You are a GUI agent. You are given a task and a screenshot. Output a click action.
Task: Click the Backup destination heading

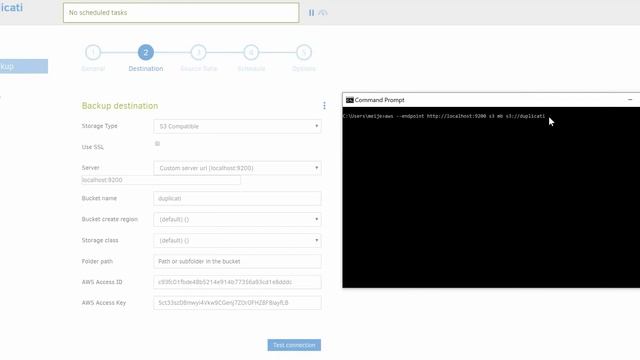[120, 106]
